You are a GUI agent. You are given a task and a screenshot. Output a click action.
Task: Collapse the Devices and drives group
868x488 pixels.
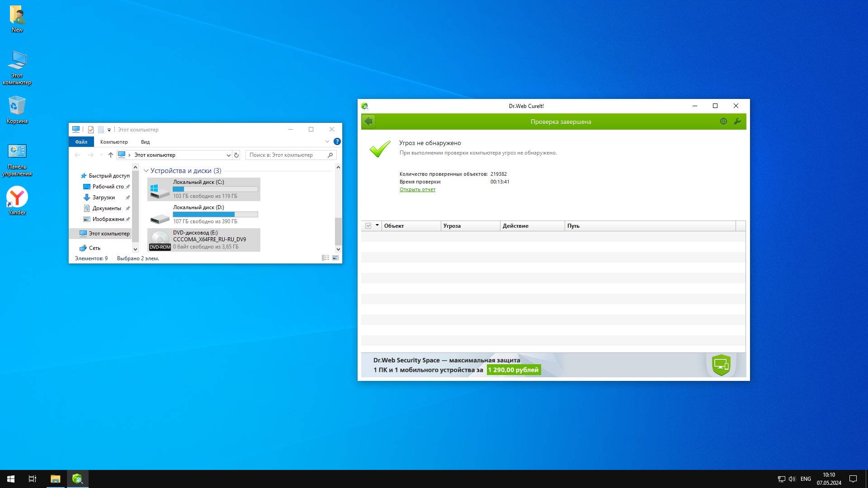pos(146,171)
